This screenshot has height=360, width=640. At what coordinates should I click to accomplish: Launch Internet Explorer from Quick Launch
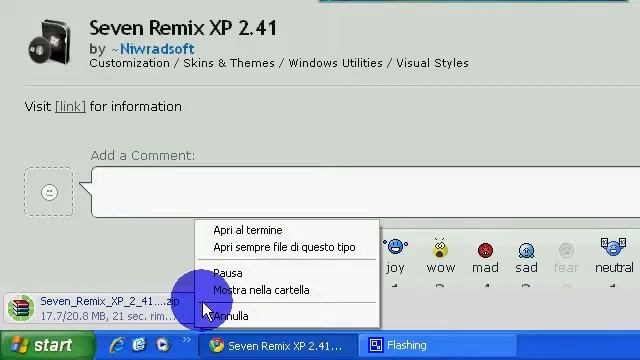[117, 345]
